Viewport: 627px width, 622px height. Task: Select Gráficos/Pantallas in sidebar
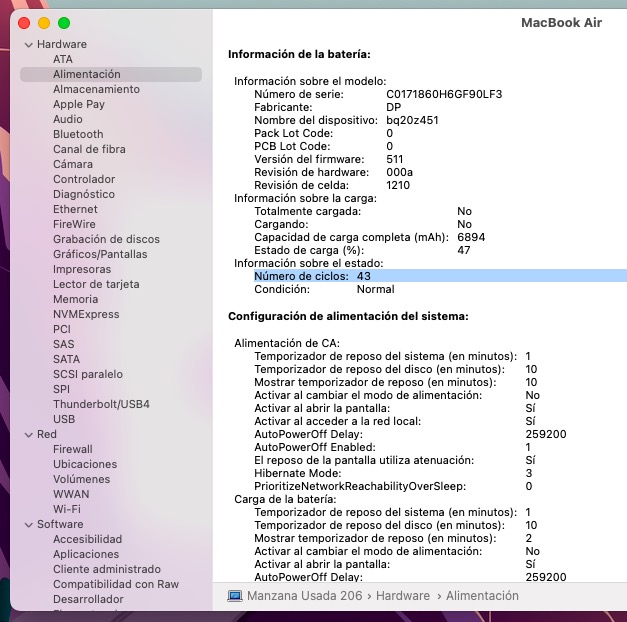point(100,254)
